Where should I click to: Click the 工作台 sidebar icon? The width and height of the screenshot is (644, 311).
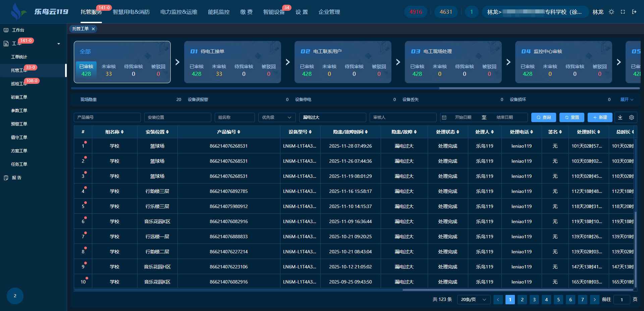[6, 30]
